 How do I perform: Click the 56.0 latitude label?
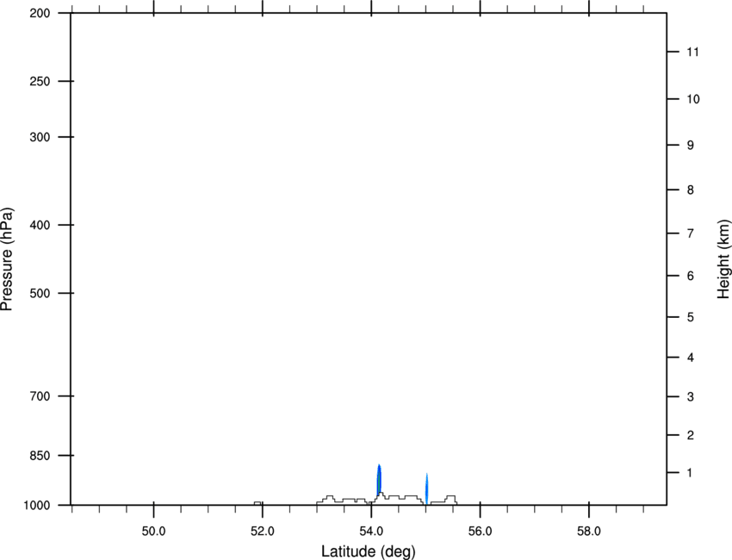[480, 531]
